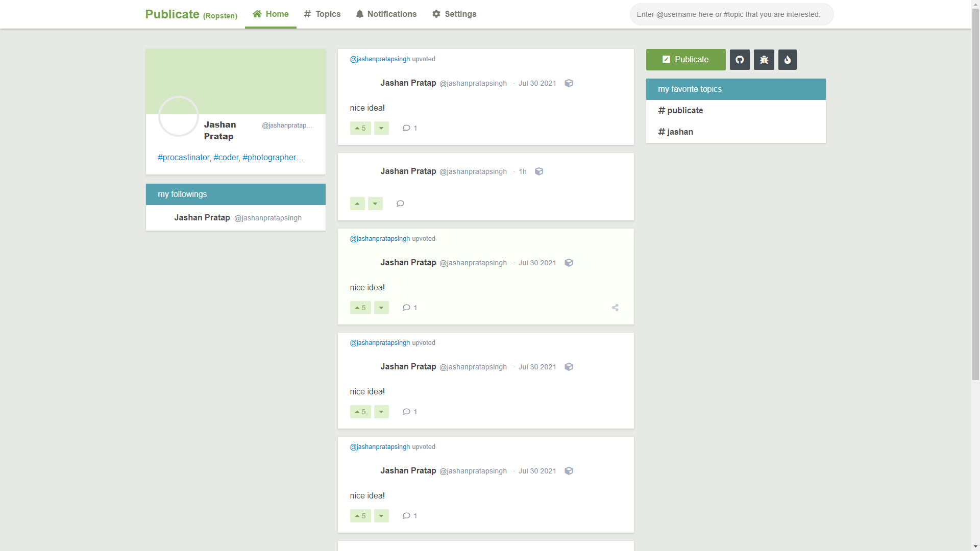The height and width of the screenshot is (551, 980).
Task: Upvote the first nice idea post
Action: [x=360, y=128]
